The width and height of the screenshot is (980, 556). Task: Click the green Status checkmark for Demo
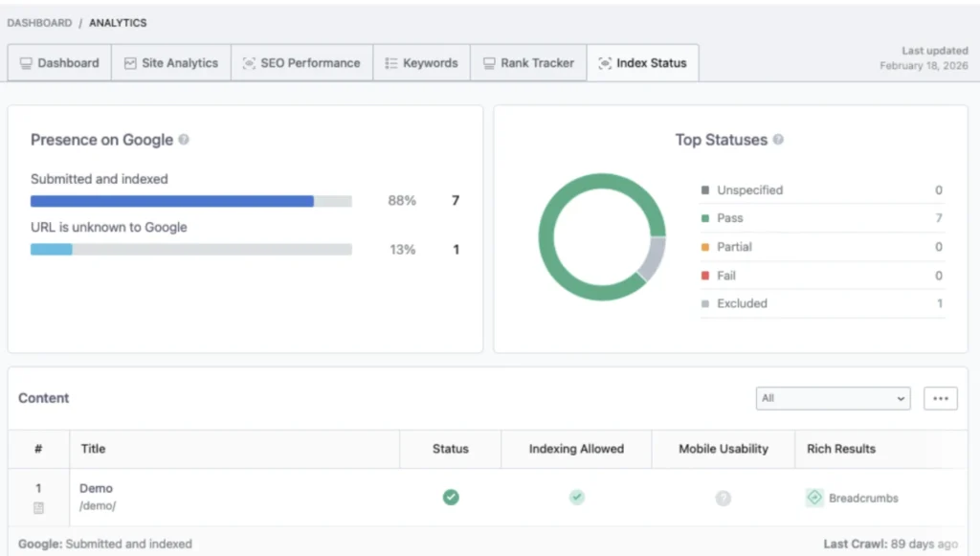click(x=451, y=497)
